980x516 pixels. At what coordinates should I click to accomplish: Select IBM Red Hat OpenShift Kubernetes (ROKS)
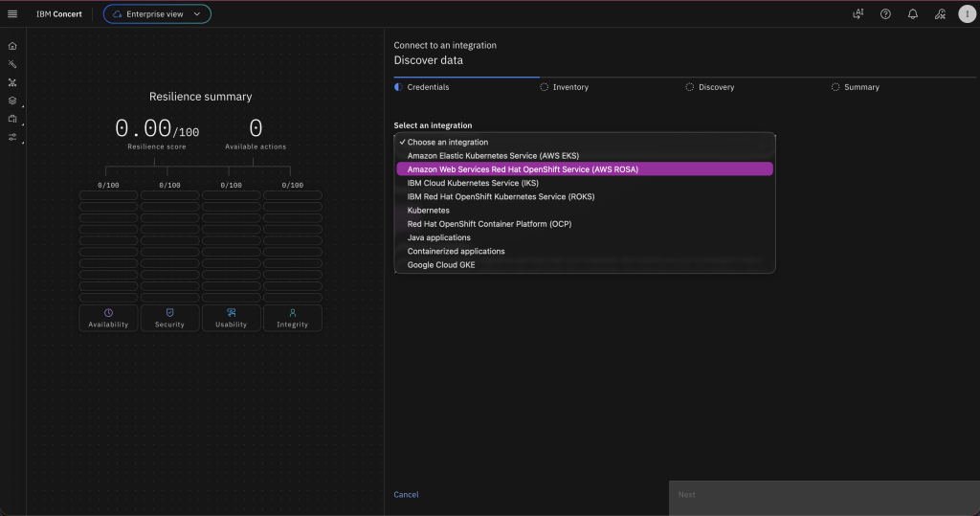click(x=585, y=196)
